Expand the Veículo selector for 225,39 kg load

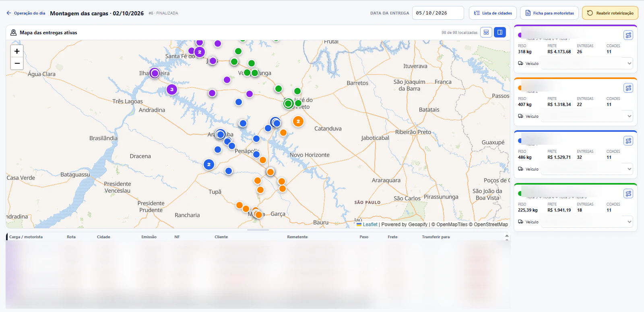(587, 222)
